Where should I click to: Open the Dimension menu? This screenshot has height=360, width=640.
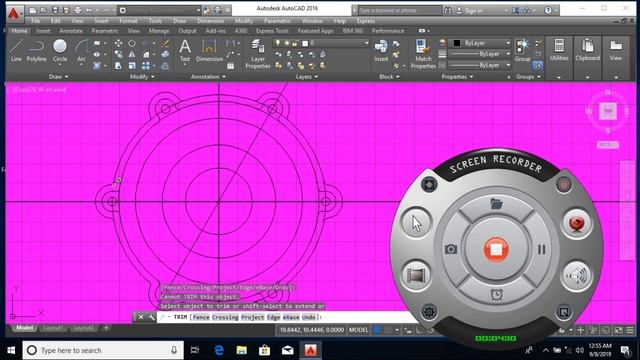[x=210, y=21]
